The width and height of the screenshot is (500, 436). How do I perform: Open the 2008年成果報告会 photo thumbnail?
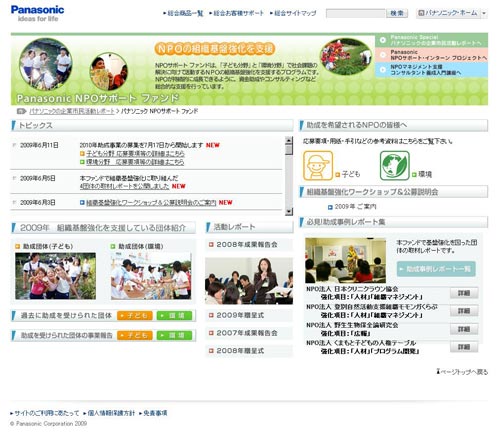tap(249, 281)
